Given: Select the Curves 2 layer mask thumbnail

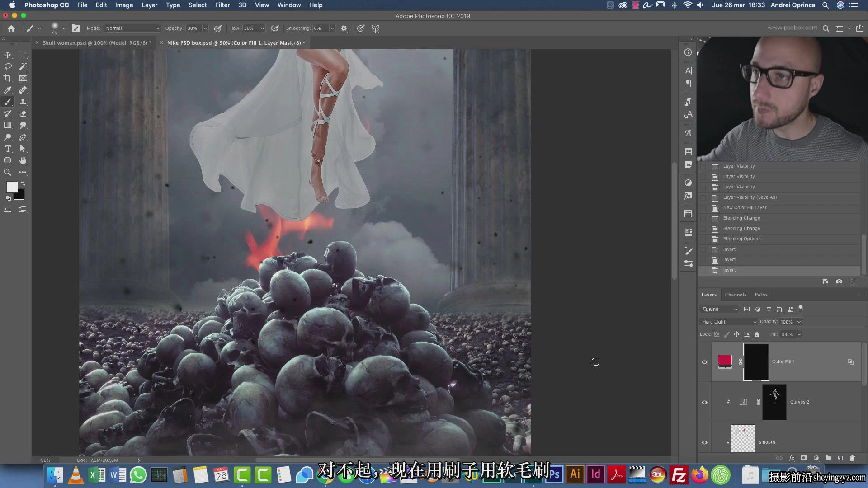Looking at the screenshot, I should click(774, 402).
